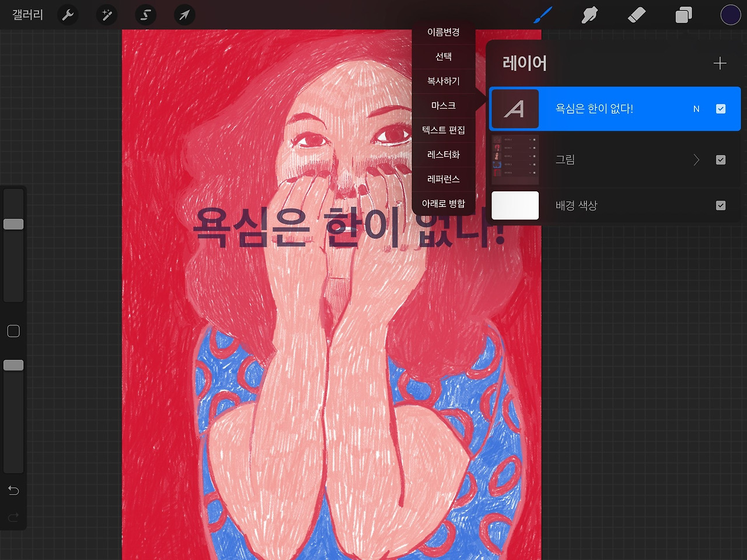Open the color picker circle
Viewport: 747px width, 560px height.
[x=731, y=15]
